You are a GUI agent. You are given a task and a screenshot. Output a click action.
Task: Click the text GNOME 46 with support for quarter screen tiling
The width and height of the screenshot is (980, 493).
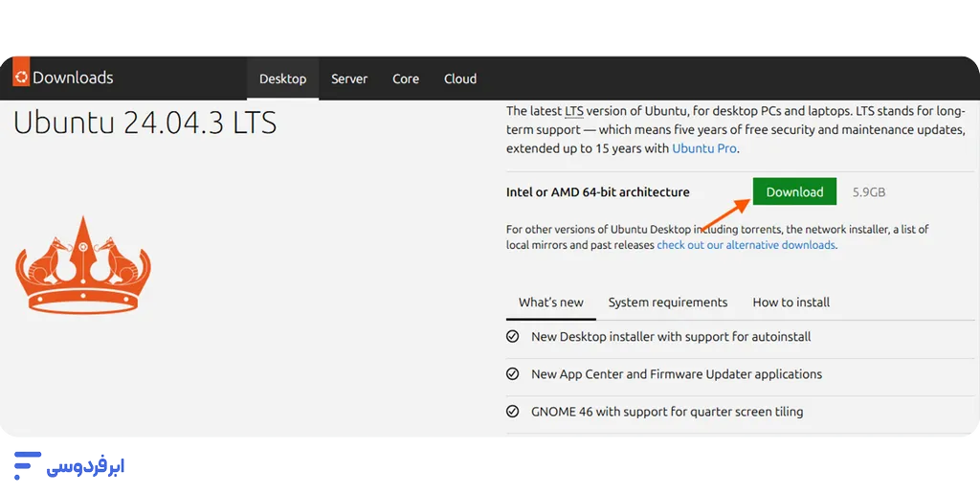[x=667, y=412]
